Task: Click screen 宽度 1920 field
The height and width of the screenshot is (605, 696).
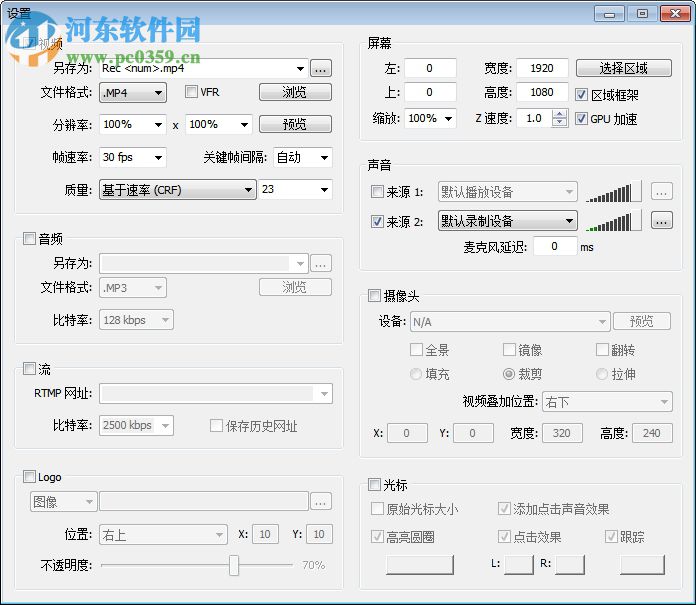Action: pyautogui.click(x=542, y=68)
